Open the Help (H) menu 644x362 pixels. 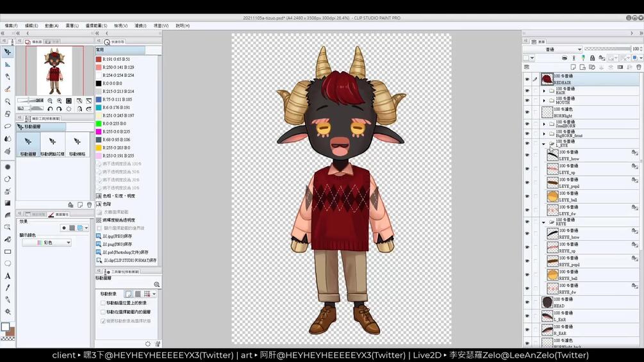[183, 26]
